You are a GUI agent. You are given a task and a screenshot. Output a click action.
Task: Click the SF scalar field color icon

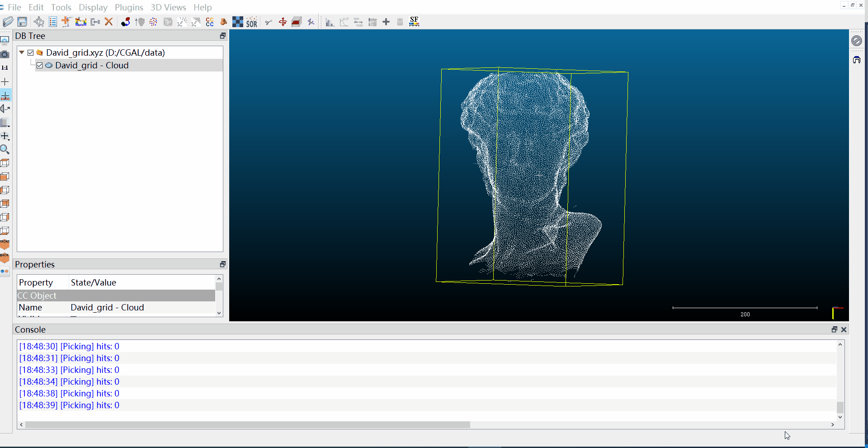pyautogui.click(x=414, y=22)
